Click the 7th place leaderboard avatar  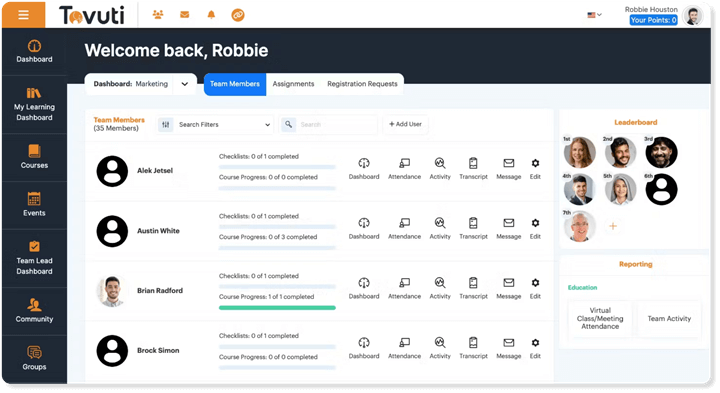[x=579, y=226]
